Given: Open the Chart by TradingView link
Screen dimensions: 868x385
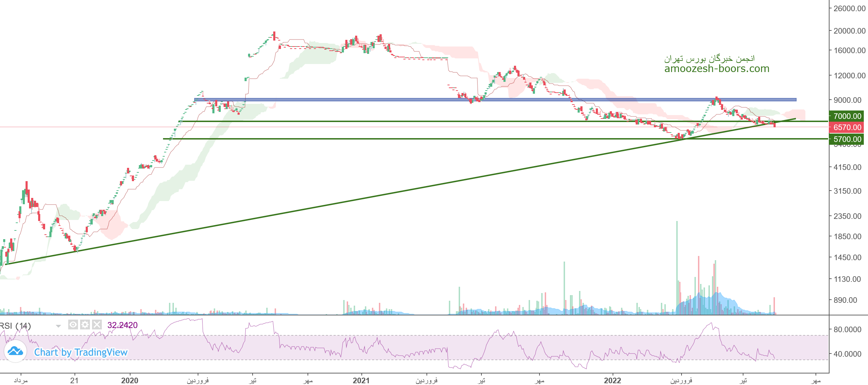Looking at the screenshot, I should tap(81, 352).
